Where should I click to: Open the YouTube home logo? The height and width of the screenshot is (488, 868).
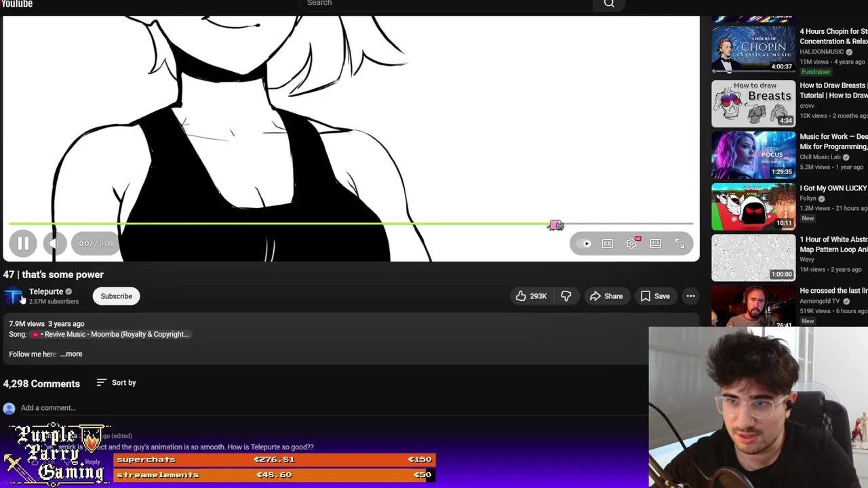17,4
